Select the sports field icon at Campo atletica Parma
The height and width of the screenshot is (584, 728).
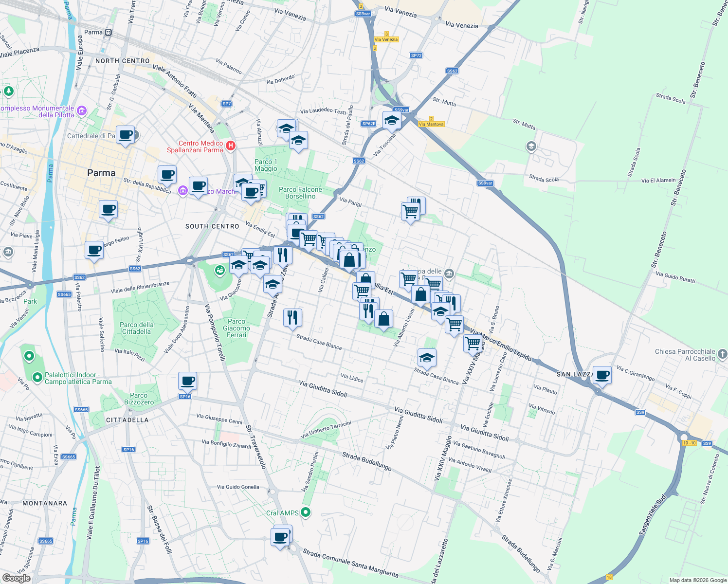point(38,377)
